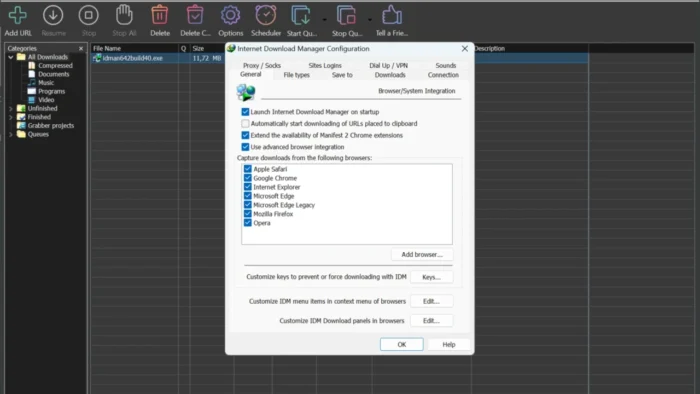
Task: Open the Options gear icon
Action: click(230, 15)
